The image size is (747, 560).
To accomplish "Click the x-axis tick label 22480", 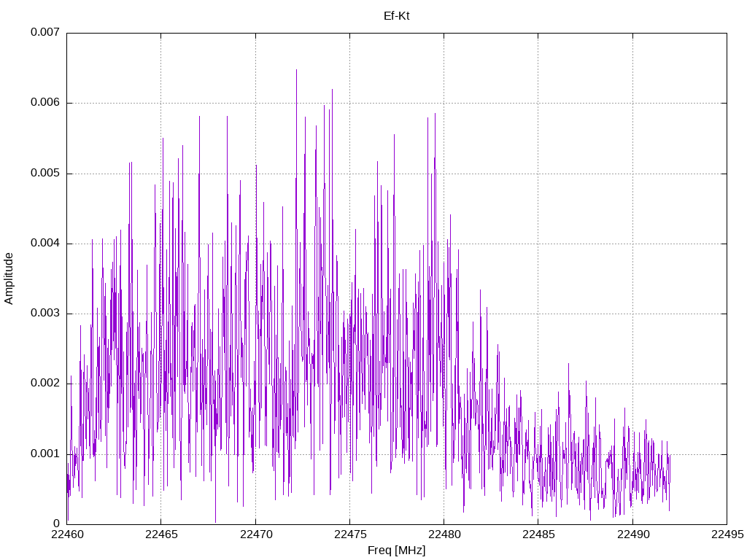I will (444, 534).
